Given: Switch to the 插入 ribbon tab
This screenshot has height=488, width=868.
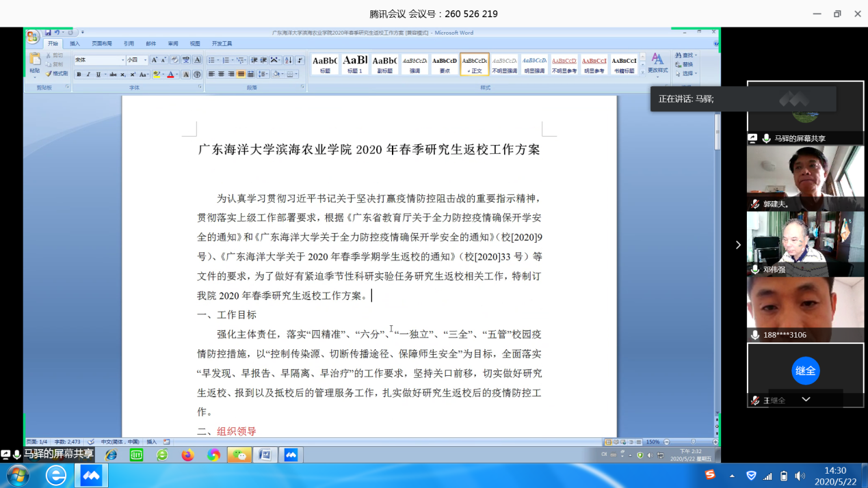Looking at the screenshot, I should tap(75, 44).
